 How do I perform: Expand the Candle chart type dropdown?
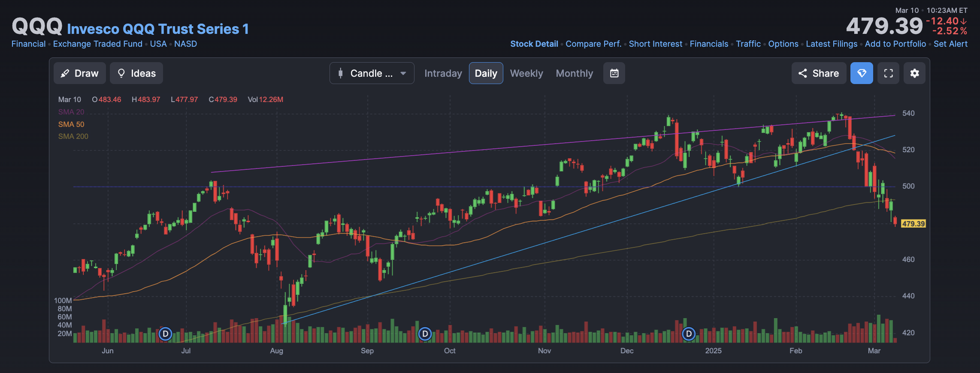[372, 73]
